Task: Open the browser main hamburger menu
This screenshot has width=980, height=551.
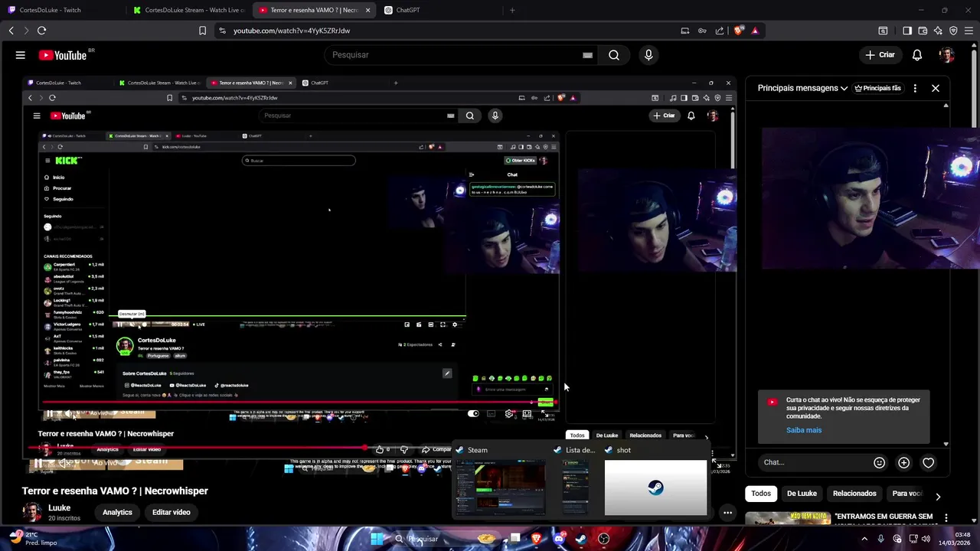Action: 969,31
